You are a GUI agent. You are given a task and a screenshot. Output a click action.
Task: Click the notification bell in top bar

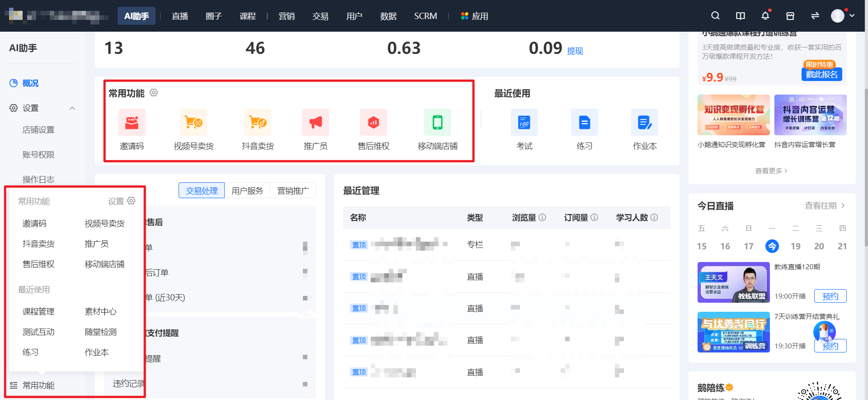click(765, 16)
